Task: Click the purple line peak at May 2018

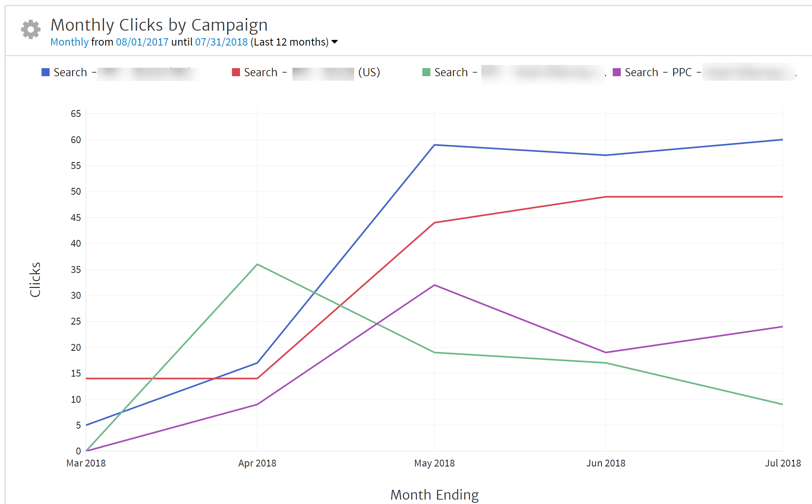Action: tap(434, 285)
